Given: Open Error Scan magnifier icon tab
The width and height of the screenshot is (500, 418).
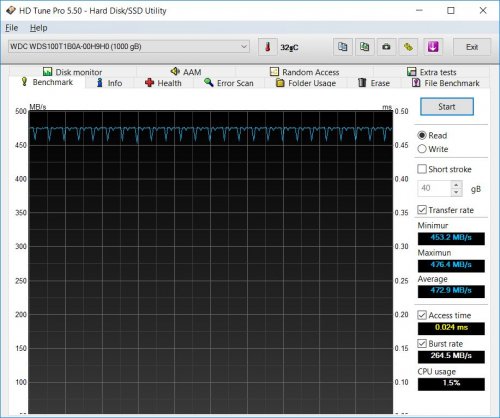Looking at the screenshot, I should (x=209, y=82).
